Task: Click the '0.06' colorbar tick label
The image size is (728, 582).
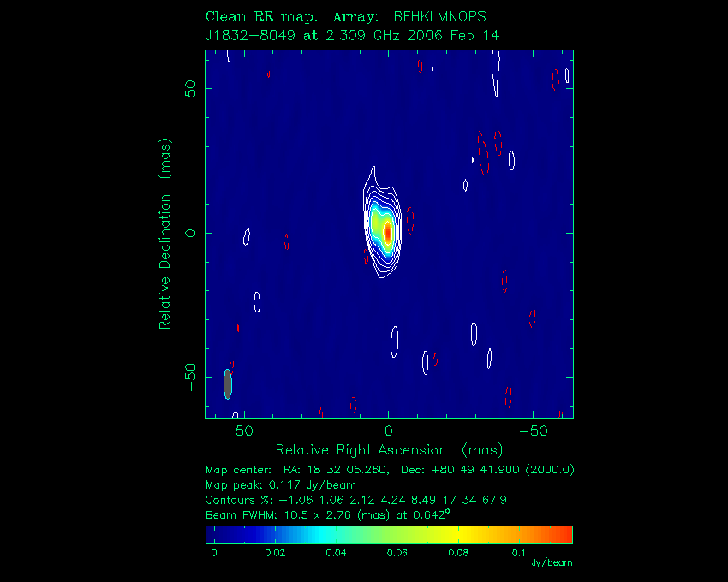Action: point(397,553)
